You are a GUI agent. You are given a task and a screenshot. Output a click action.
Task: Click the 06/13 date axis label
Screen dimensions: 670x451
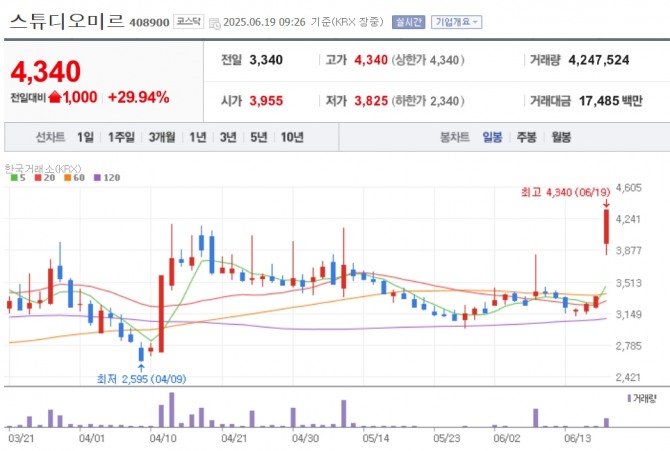pos(577,438)
